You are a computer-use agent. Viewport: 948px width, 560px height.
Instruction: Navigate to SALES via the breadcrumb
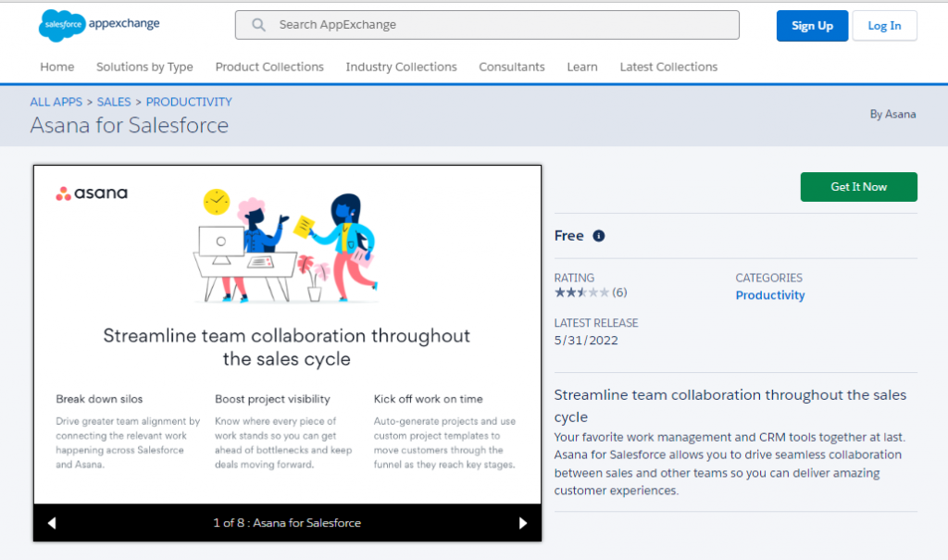114,102
